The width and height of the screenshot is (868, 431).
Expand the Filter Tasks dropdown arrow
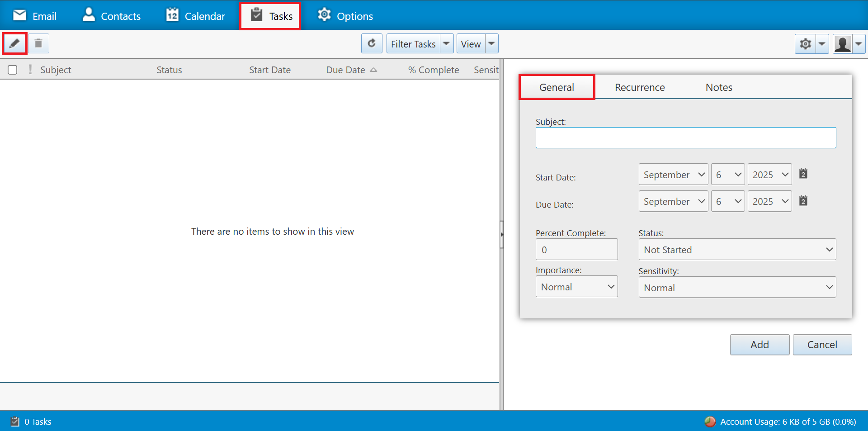447,44
